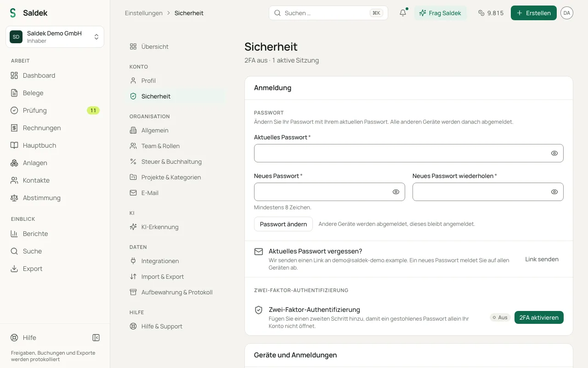Open the Übersicht settings page
The height and width of the screenshot is (368, 588).
tap(175, 46)
